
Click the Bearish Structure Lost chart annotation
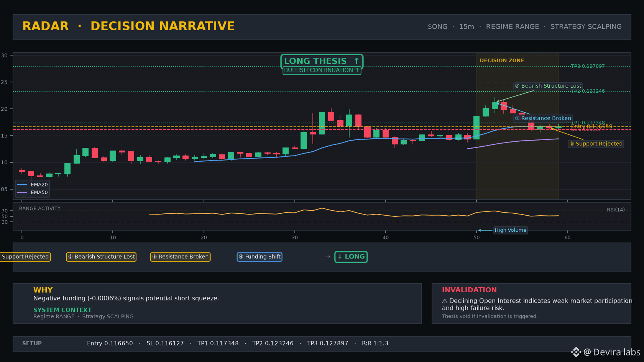click(x=548, y=86)
